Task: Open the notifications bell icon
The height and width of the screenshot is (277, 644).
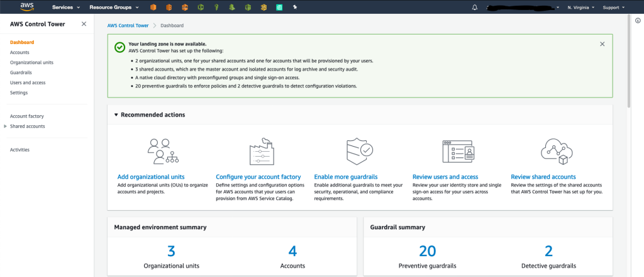Action: [x=475, y=8]
